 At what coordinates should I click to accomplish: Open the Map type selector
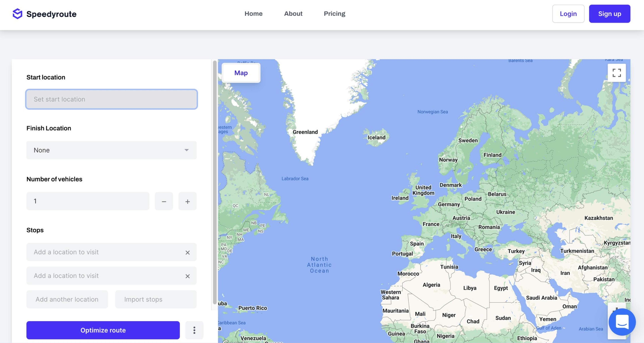point(241,73)
